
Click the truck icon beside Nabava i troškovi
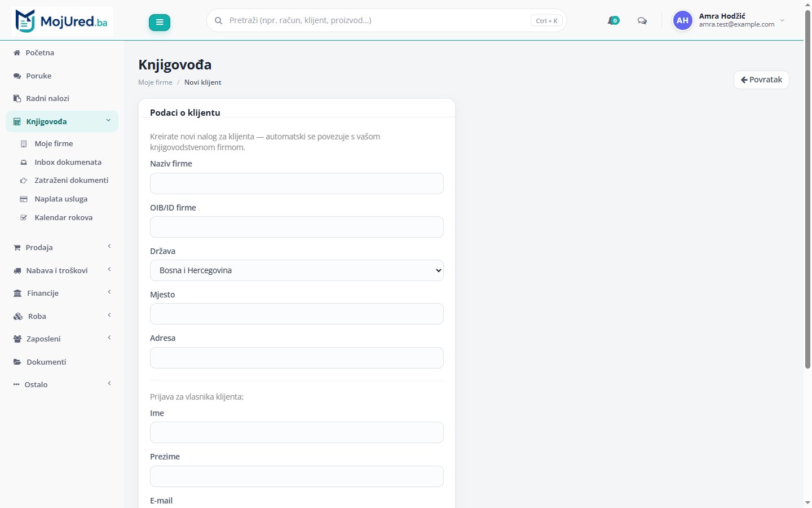point(17,270)
